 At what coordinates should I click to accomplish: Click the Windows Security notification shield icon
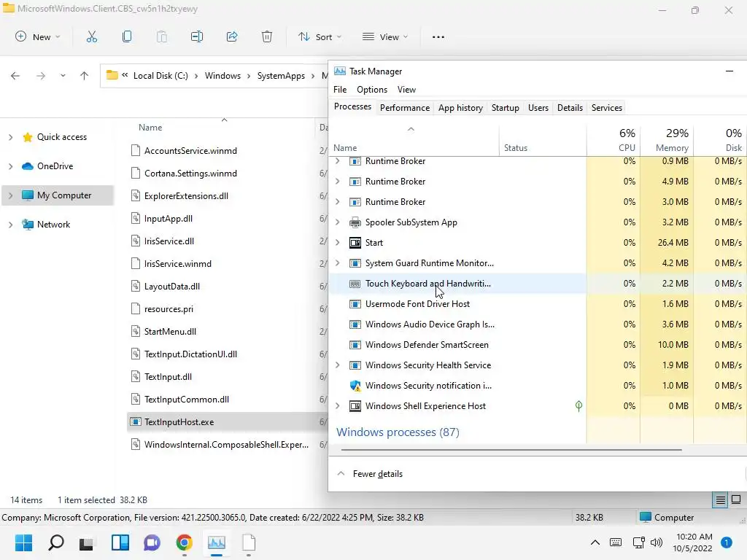point(355,386)
